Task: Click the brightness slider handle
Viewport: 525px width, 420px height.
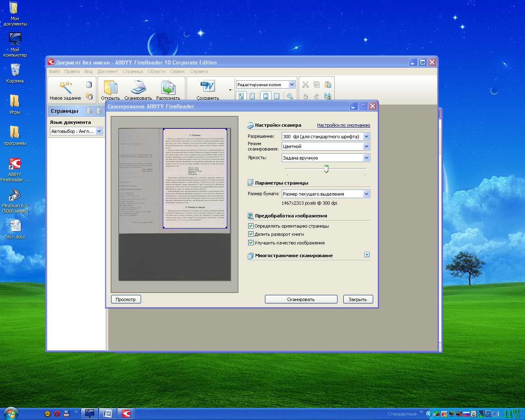Action: (x=326, y=169)
